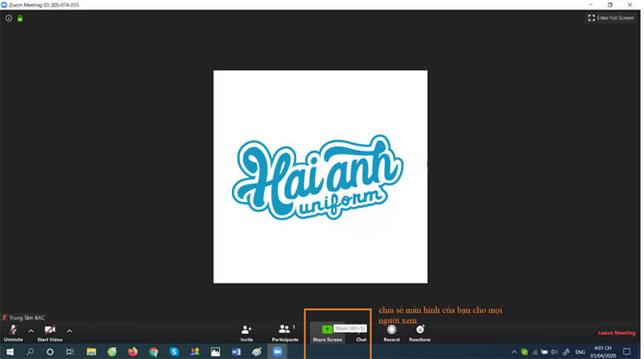Screen dimensions: 644x359
Task: Click the green Share Screen button
Action: [x=327, y=333]
